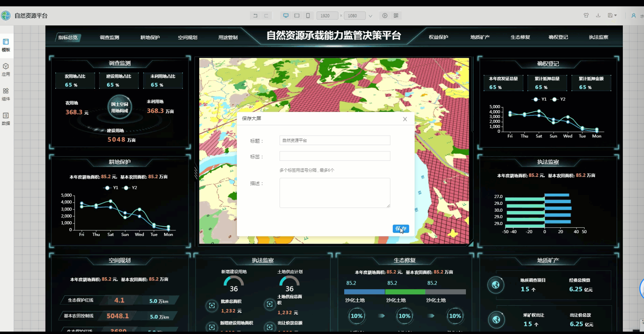Image resolution: width=644 pixels, height=334 pixels.
Task: Click the 基本农田控制线 row value 5048.1
Action: [x=118, y=316]
